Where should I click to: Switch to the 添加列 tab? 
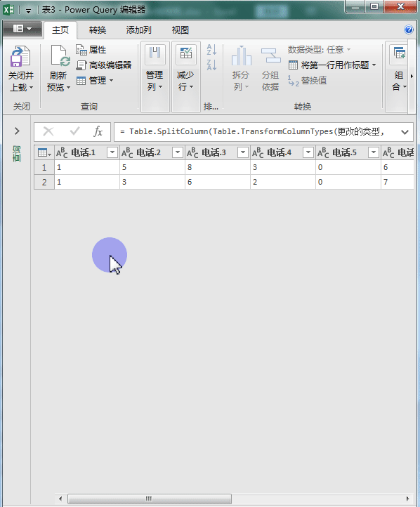(138, 30)
